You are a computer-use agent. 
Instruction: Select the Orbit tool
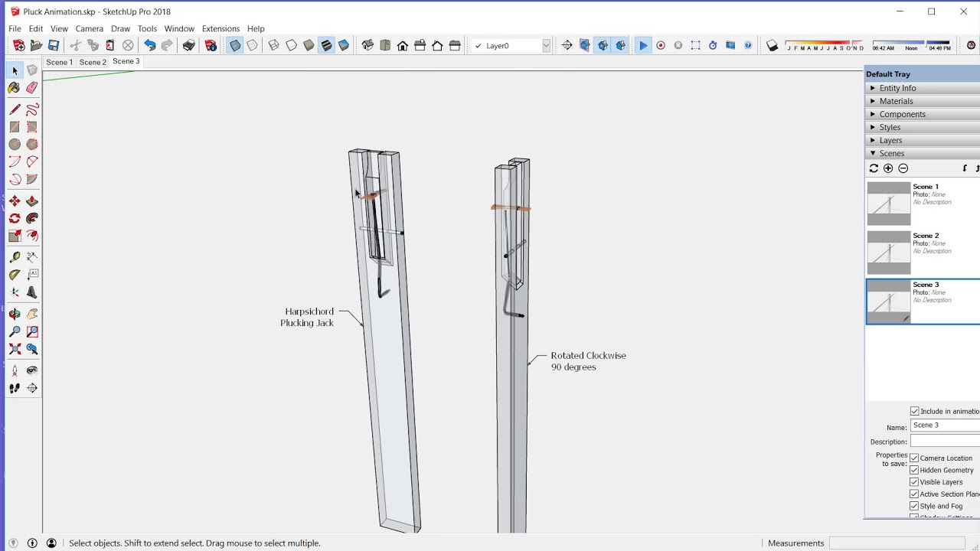click(15, 315)
